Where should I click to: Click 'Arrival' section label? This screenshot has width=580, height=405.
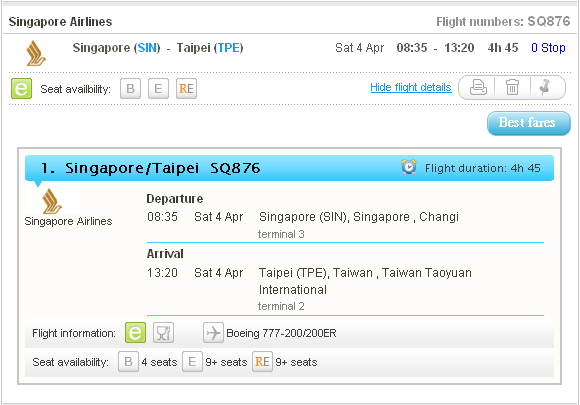(165, 254)
